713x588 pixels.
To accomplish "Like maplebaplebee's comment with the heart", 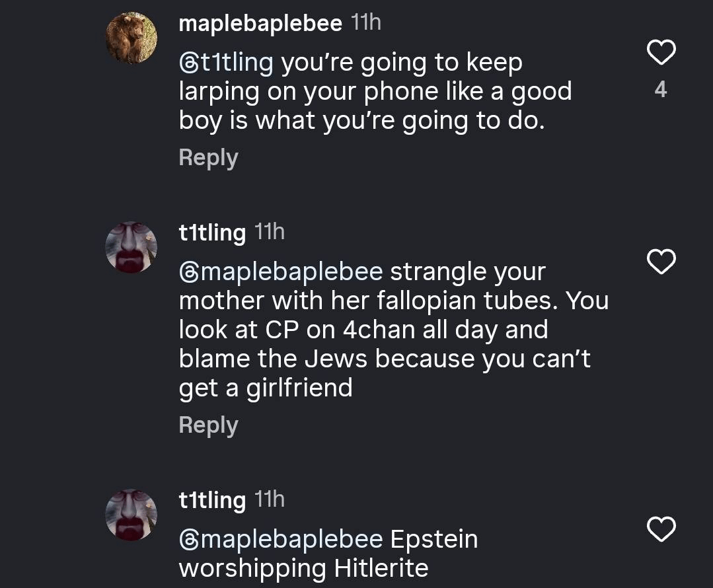I will click(x=660, y=53).
